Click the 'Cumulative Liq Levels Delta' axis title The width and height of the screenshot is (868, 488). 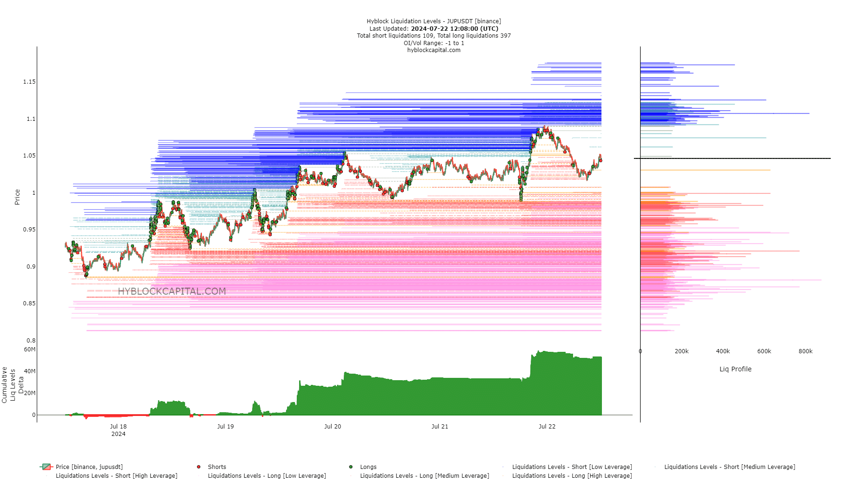(x=13, y=384)
